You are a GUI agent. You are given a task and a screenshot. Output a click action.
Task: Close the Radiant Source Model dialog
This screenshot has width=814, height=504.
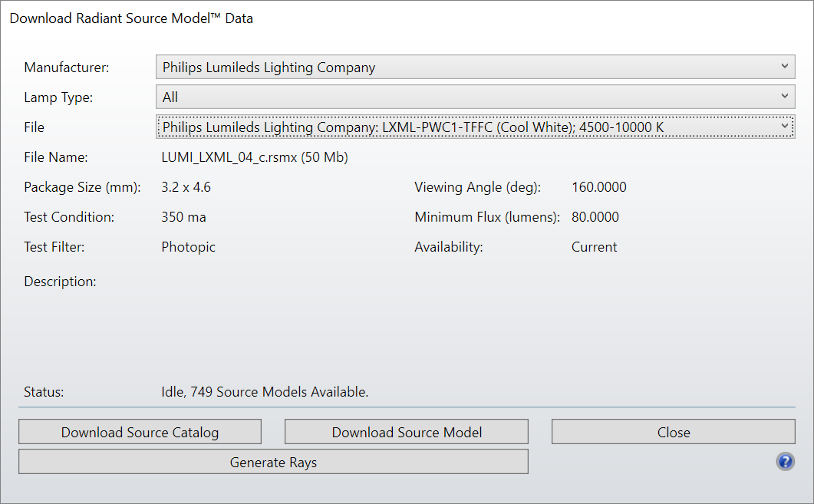click(674, 432)
